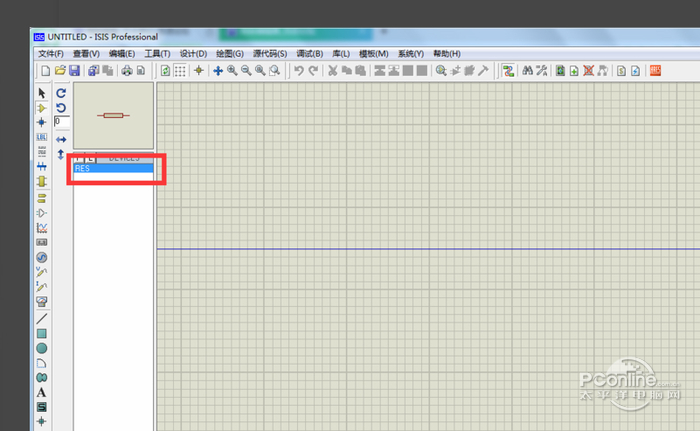Open the 帮助(H) menu
The image size is (700, 431).
[446, 54]
